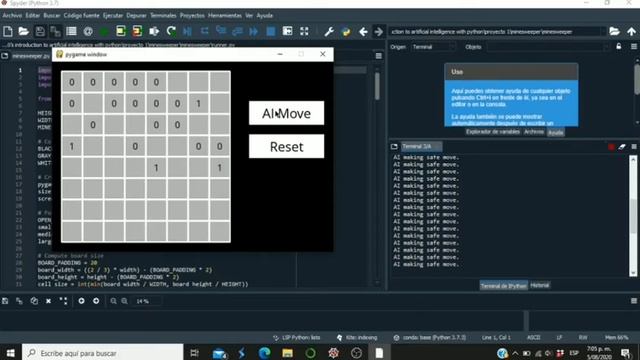Click the LSP Python status bar entry
Viewport: 640px width, 360px height.
tap(297, 338)
